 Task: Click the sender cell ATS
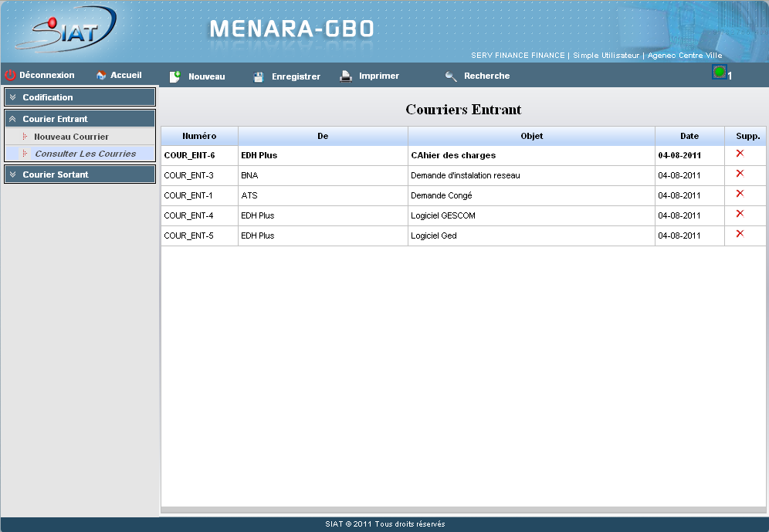323,195
